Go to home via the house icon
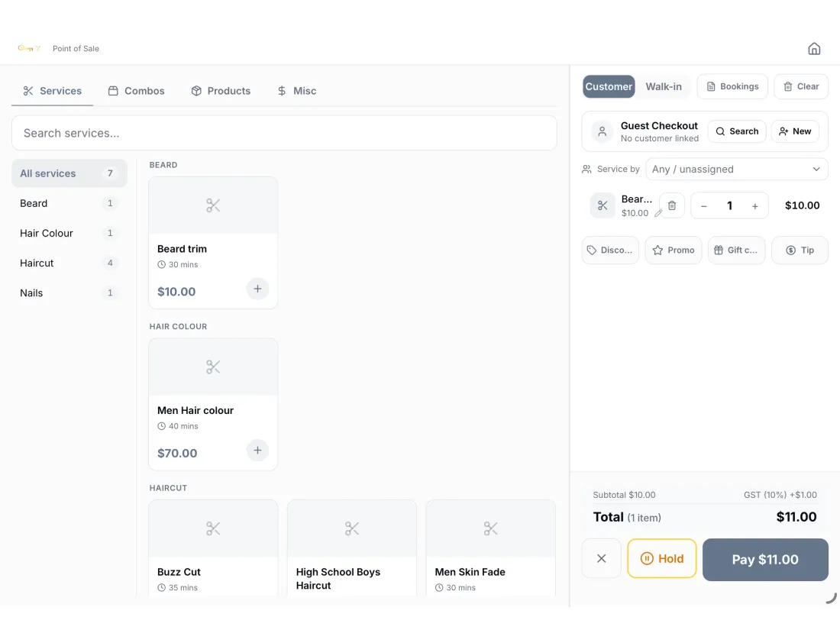Screen dimensions: 840x630 [814, 49]
